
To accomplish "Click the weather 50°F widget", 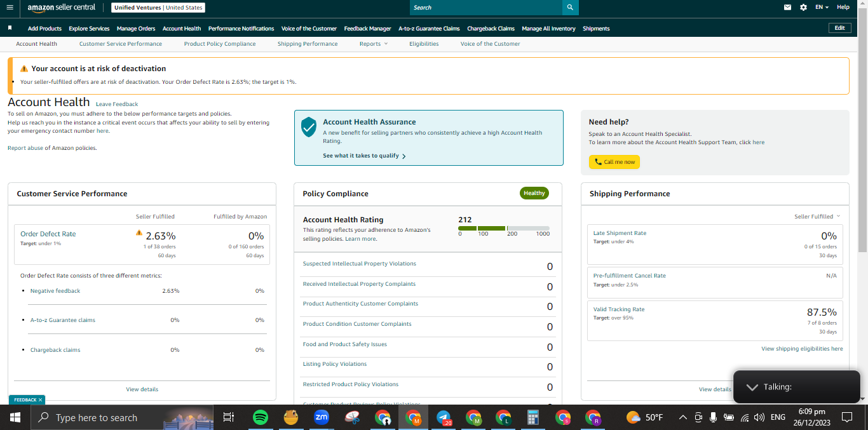I will 644,417.
